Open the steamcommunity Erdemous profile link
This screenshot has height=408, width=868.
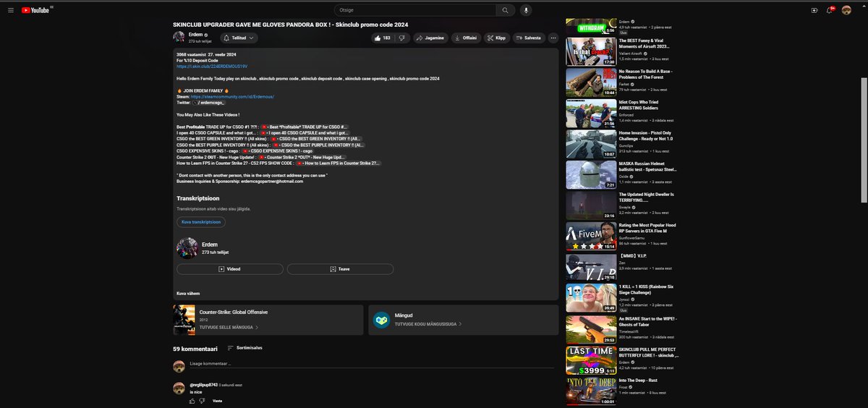tap(231, 96)
